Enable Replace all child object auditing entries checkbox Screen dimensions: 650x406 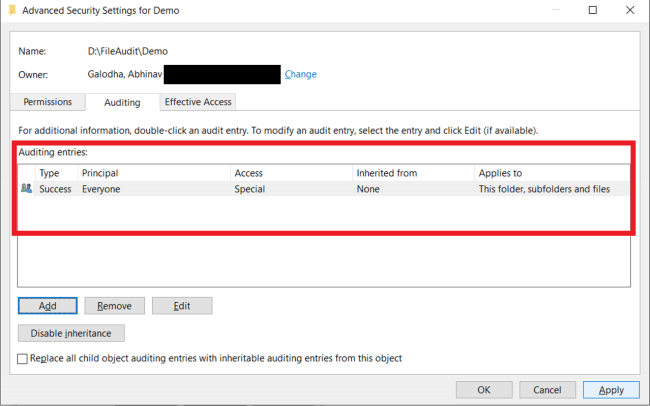pyautogui.click(x=22, y=359)
